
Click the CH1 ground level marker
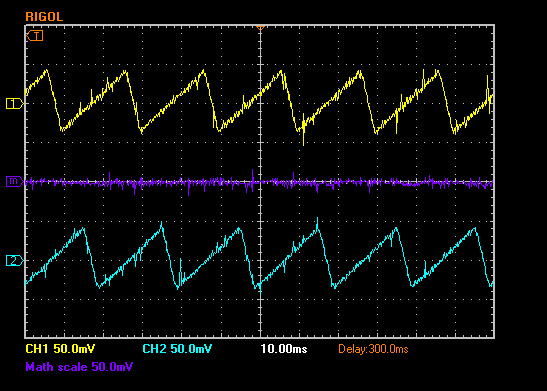[x=14, y=104]
